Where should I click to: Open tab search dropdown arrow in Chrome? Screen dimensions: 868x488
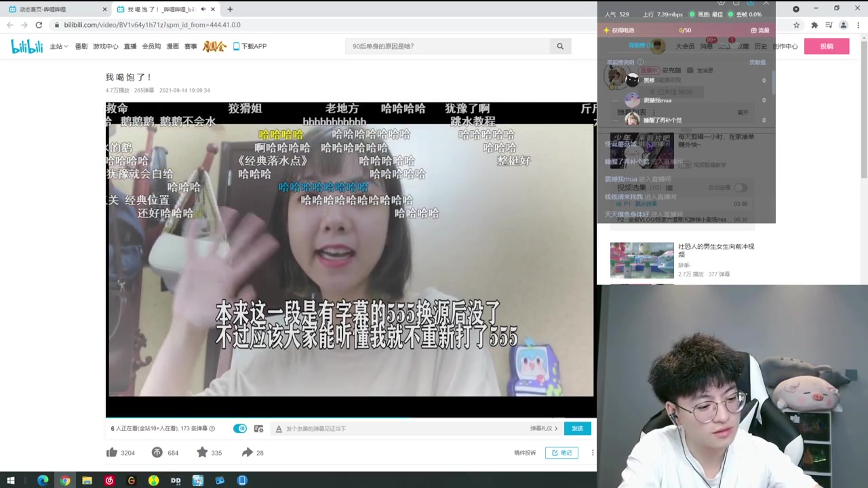796,9
